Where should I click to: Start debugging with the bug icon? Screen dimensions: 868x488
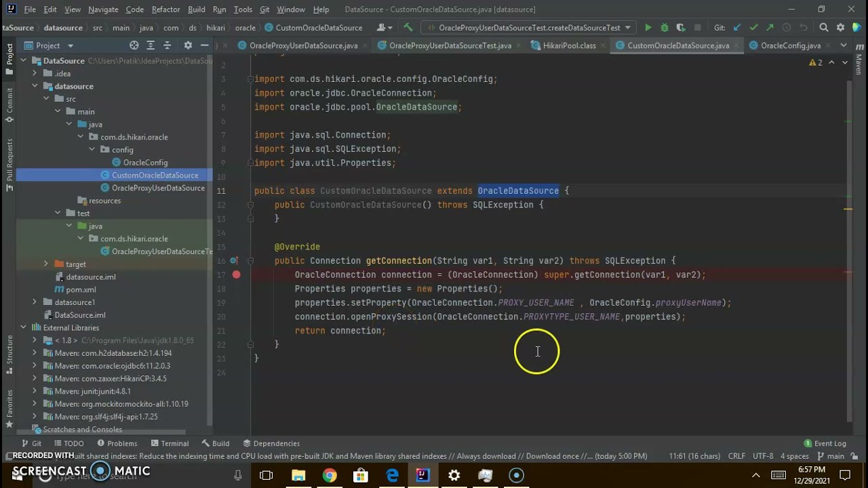(x=664, y=28)
